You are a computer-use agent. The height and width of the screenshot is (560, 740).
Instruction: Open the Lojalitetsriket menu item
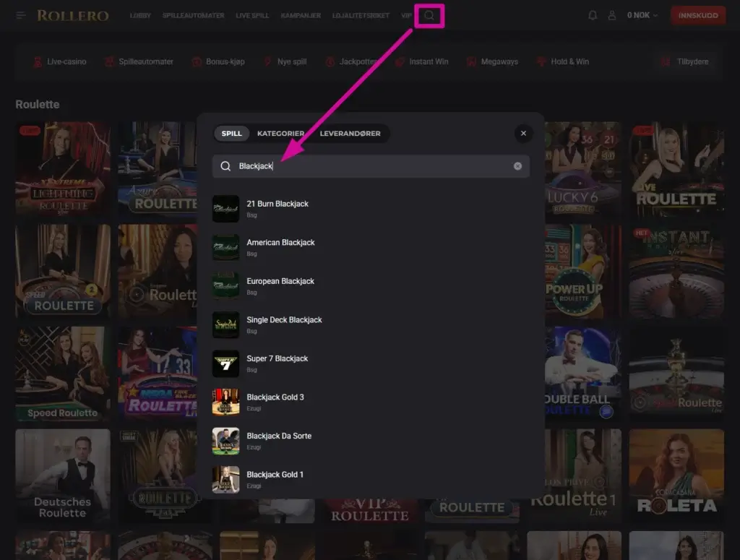pyautogui.click(x=361, y=16)
